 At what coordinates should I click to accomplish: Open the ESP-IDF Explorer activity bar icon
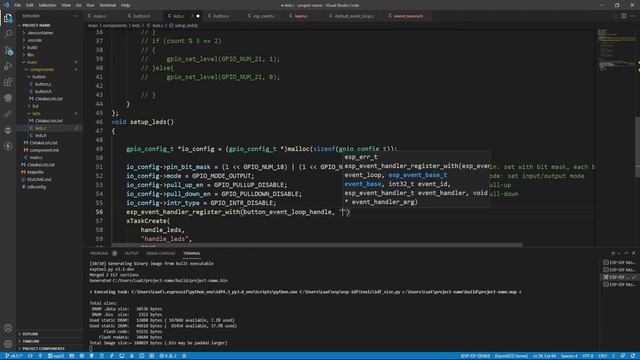8,98
